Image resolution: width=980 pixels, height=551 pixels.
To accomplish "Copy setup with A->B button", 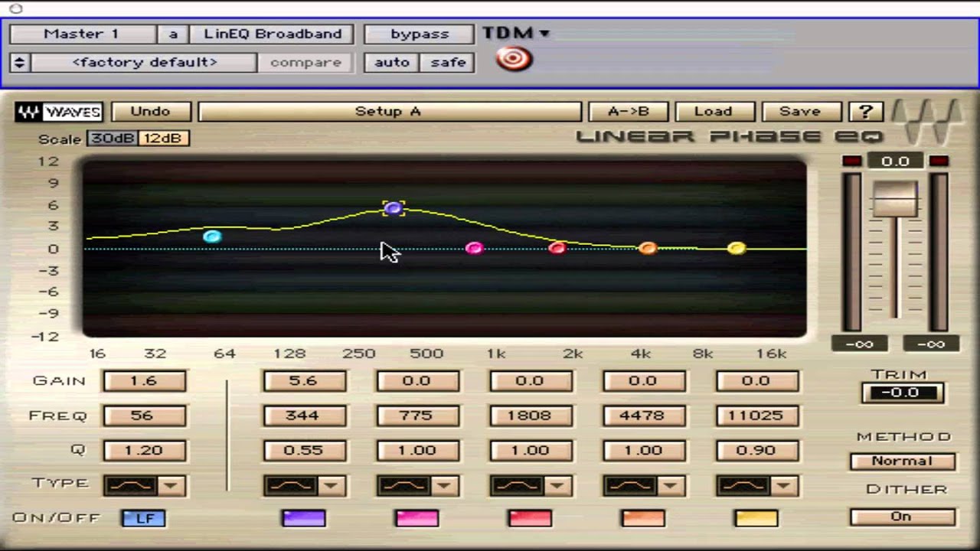I will point(629,112).
